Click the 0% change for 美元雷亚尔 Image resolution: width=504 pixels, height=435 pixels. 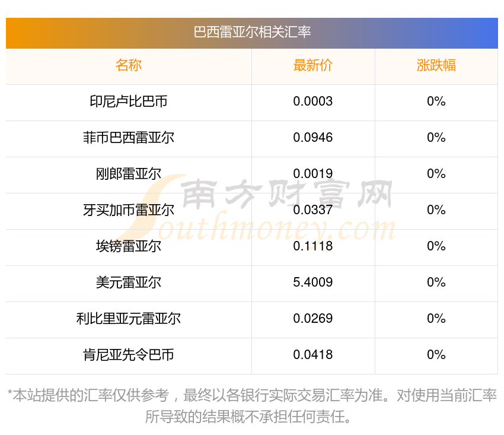point(436,282)
